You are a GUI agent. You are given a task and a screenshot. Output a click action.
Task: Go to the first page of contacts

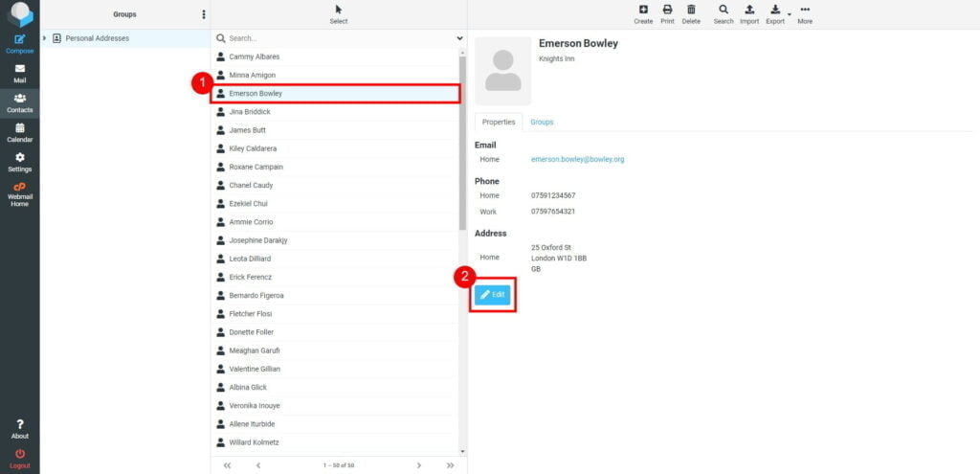(227, 465)
